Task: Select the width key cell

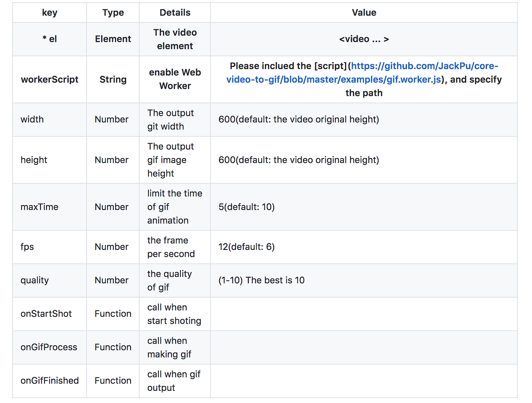Action: 32,119
